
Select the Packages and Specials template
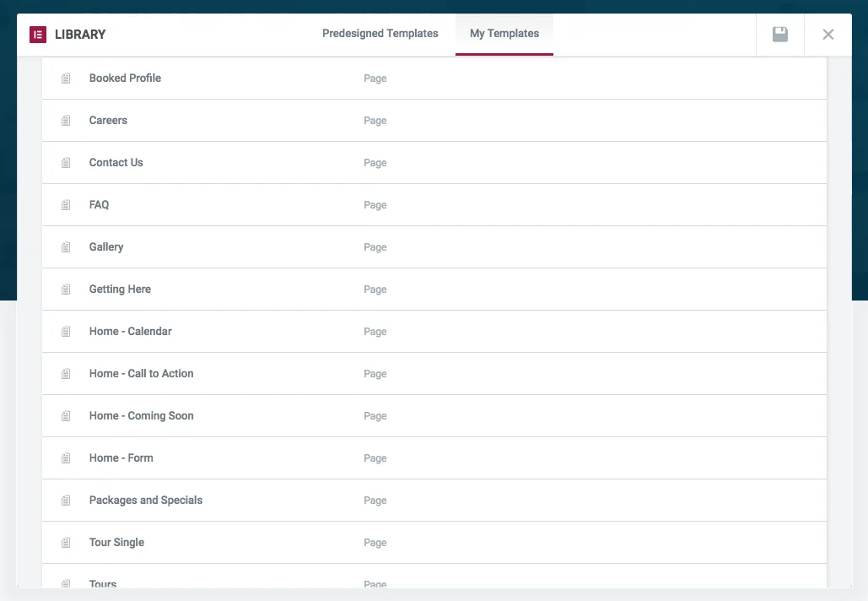coord(145,500)
